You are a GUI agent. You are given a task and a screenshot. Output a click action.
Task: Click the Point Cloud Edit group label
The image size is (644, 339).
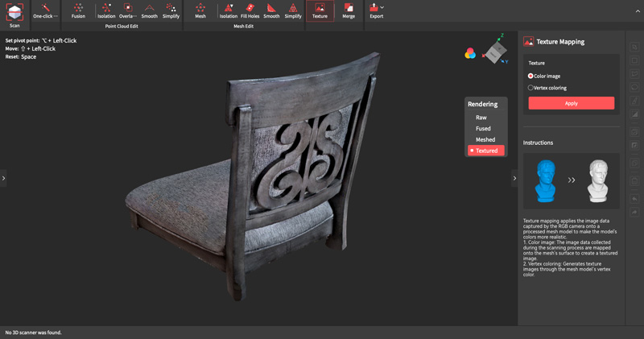[122, 26]
